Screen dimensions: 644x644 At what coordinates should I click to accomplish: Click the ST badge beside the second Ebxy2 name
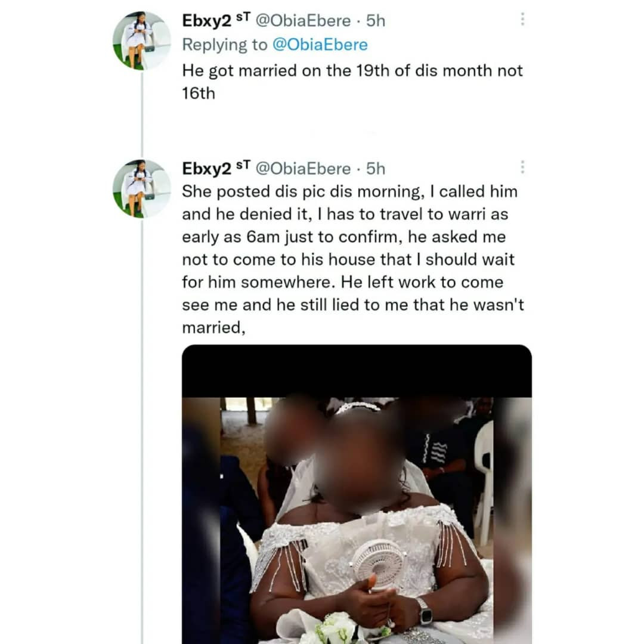pos(243,168)
